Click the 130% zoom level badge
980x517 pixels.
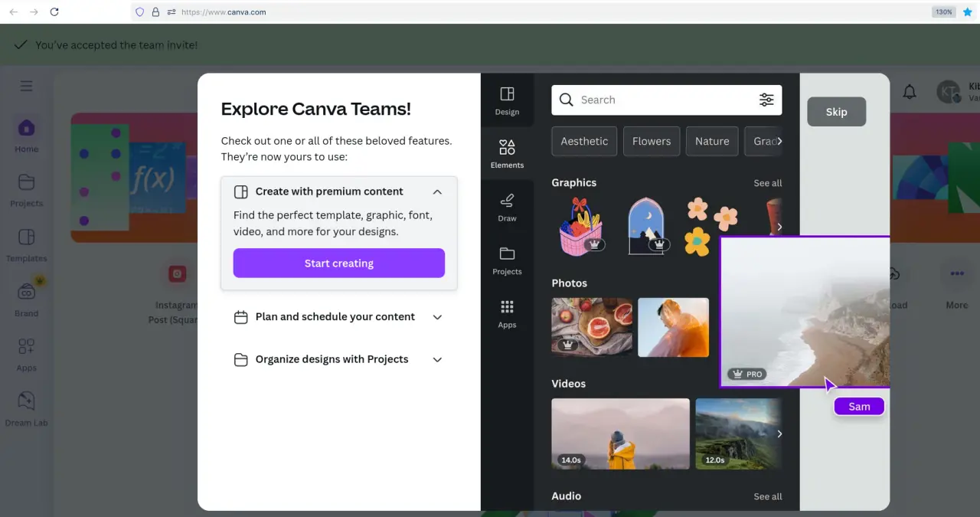(943, 12)
